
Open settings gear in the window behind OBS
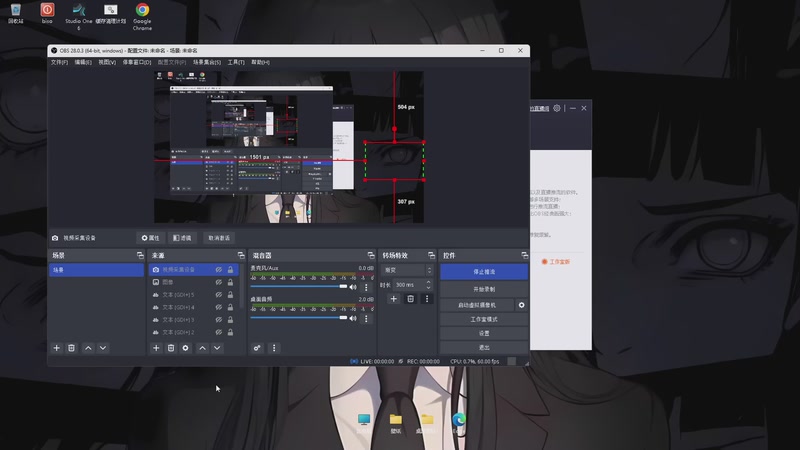(557, 108)
